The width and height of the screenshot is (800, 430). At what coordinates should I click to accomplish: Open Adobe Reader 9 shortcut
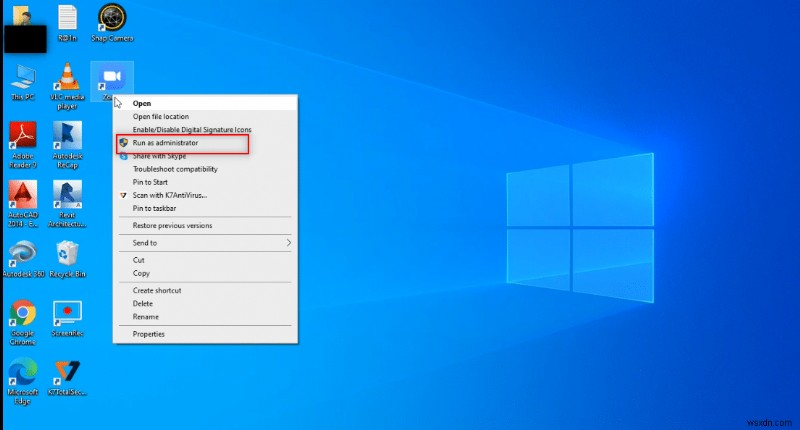tap(22, 145)
